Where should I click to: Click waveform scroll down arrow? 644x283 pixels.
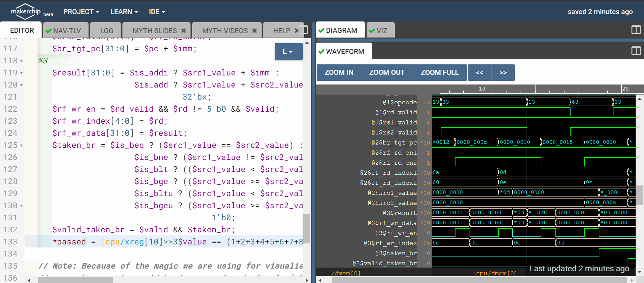click(640, 272)
